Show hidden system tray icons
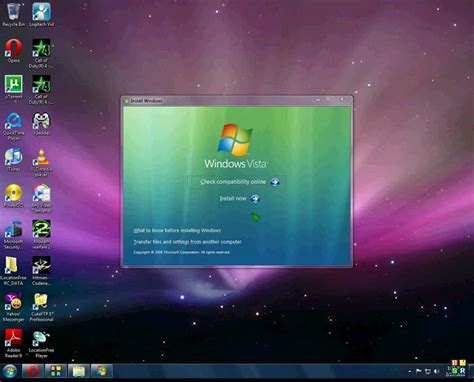This screenshot has width=474, height=382. (410, 371)
